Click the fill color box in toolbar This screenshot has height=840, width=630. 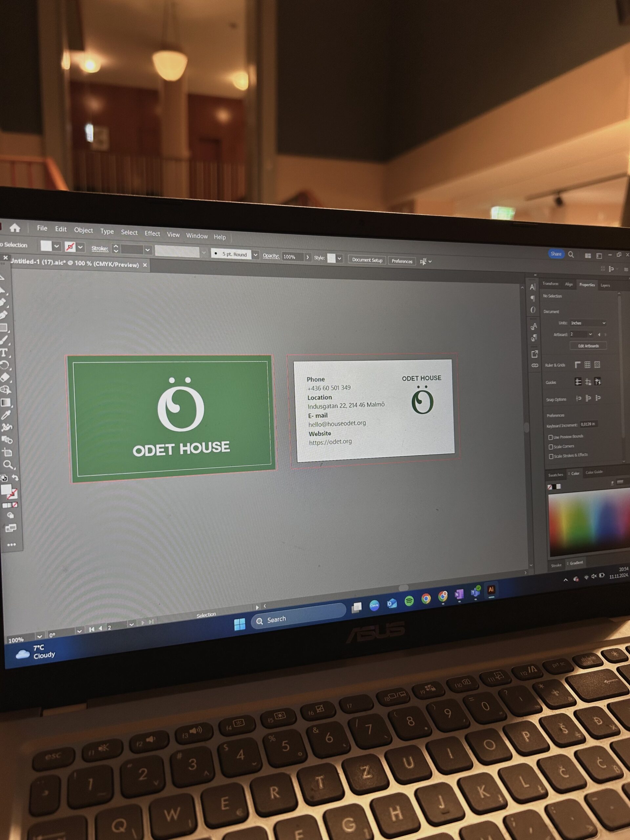(x=6, y=490)
